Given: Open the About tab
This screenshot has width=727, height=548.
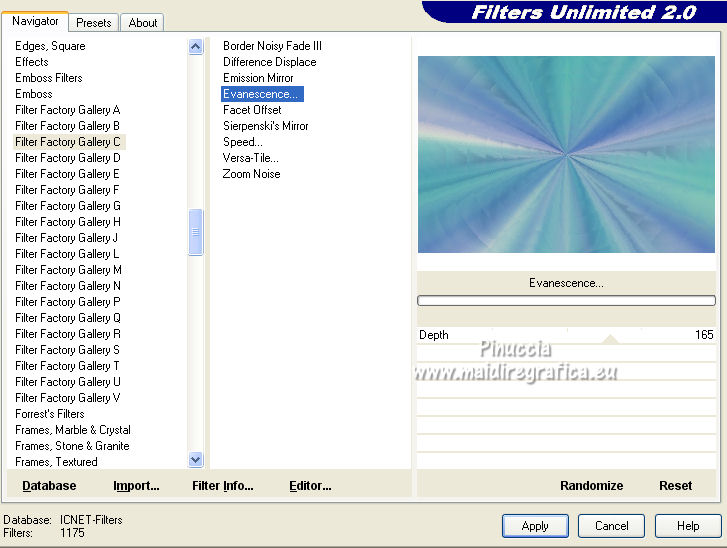Looking at the screenshot, I should point(142,23).
